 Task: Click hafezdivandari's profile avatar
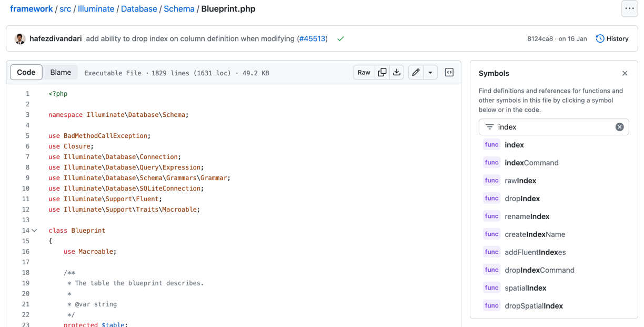[20, 38]
